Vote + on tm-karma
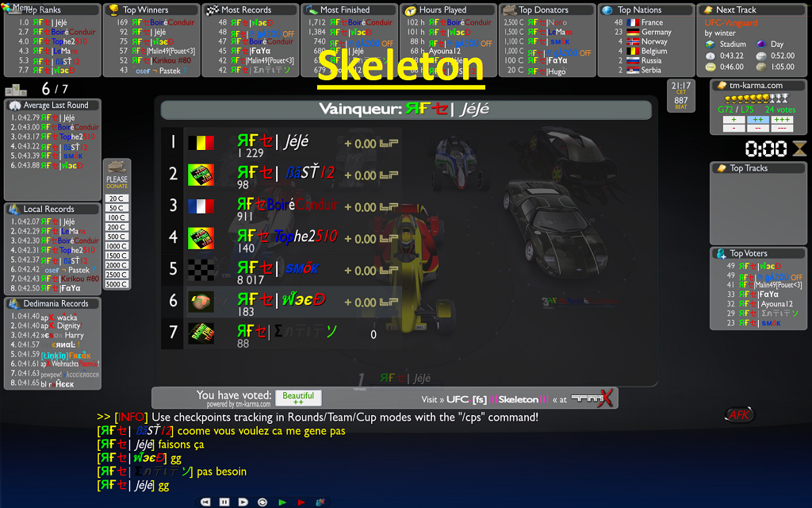The height and width of the screenshot is (508, 812). tap(733, 119)
